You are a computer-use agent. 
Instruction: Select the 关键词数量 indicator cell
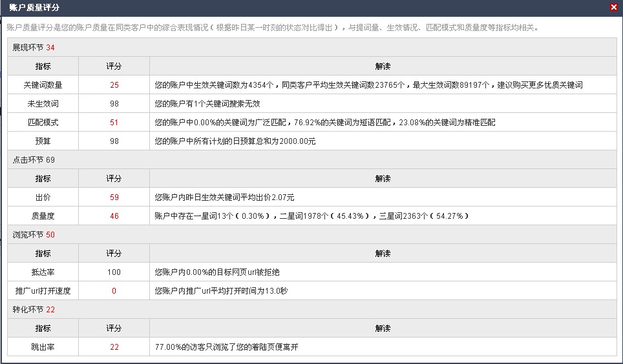pos(43,85)
